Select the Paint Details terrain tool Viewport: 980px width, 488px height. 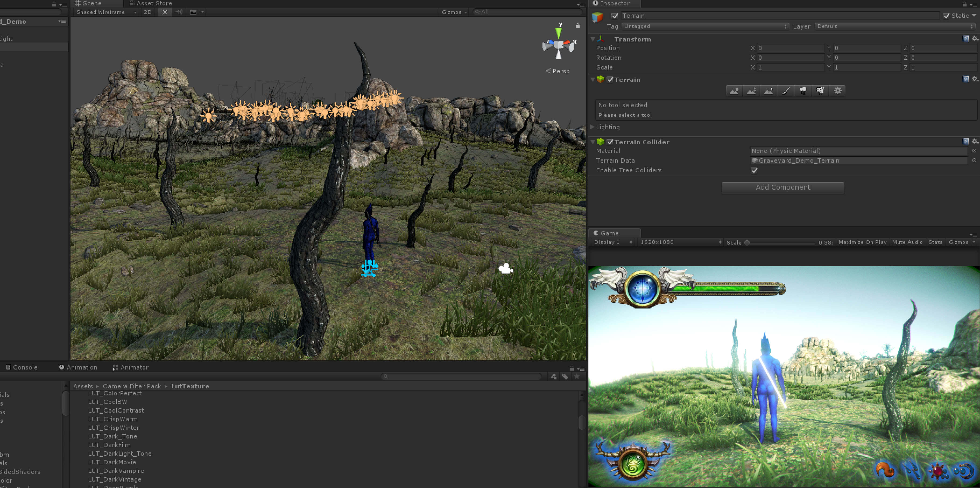820,90
